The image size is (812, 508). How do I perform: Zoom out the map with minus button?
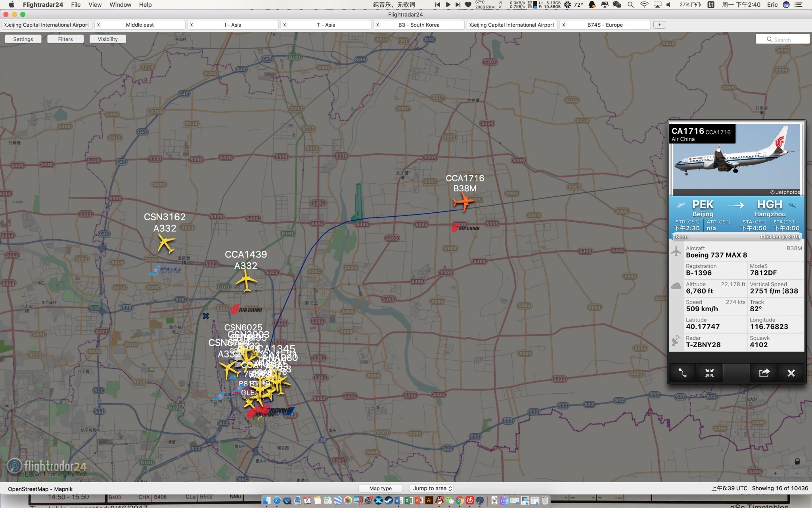point(797,473)
